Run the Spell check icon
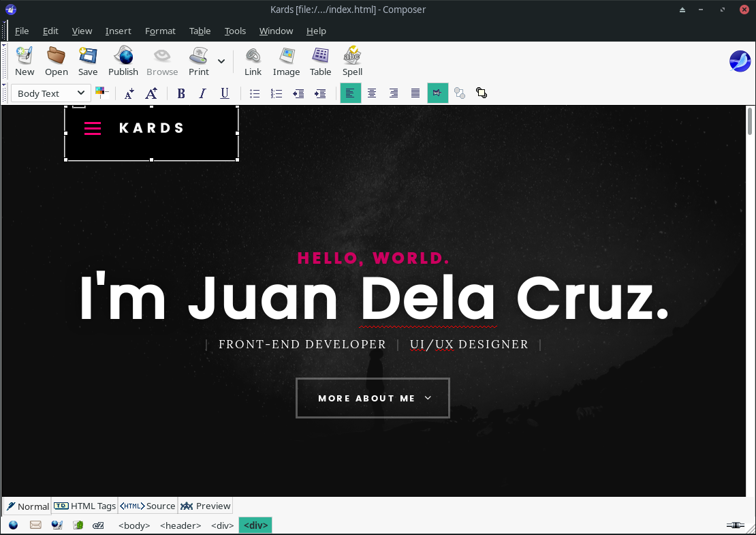756x535 pixels. 352,61
